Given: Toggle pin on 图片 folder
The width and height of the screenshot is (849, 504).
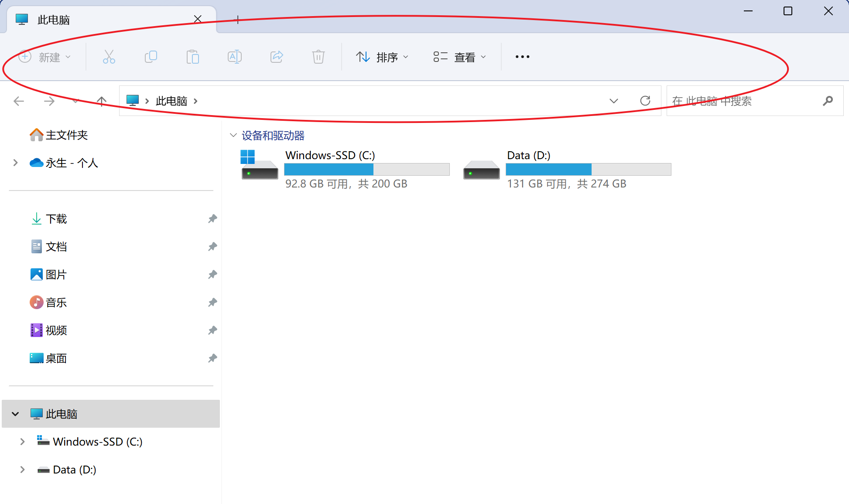Looking at the screenshot, I should (212, 274).
